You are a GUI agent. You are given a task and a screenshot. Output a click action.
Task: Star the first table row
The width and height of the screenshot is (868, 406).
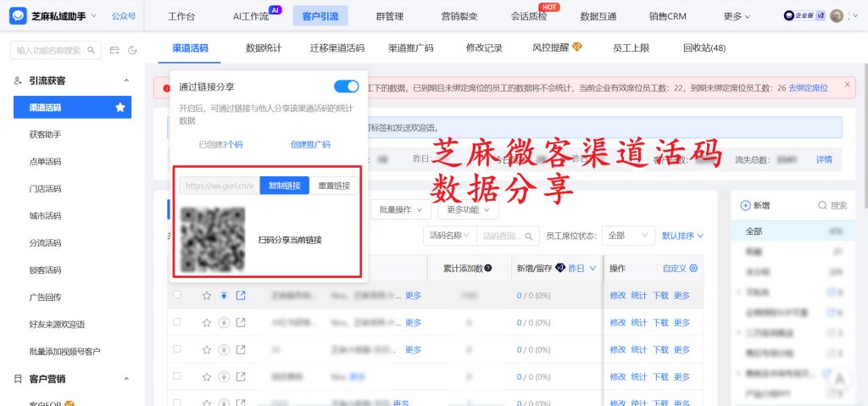(x=207, y=296)
